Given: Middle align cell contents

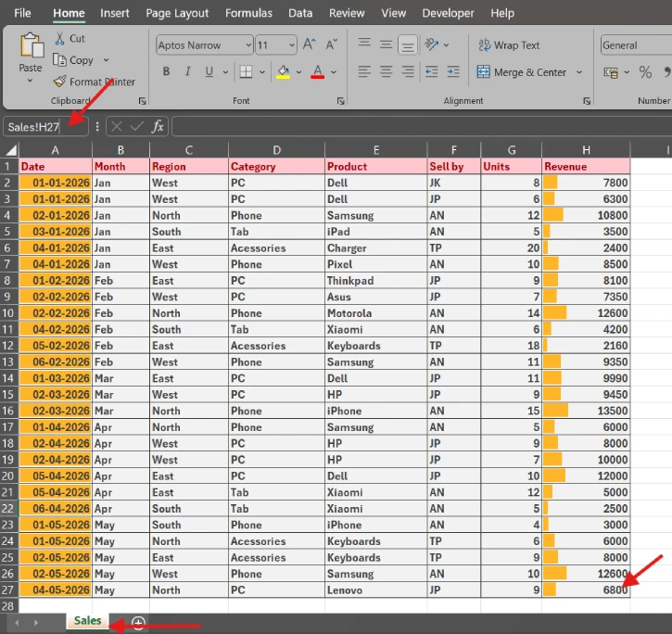Looking at the screenshot, I should (x=387, y=44).
